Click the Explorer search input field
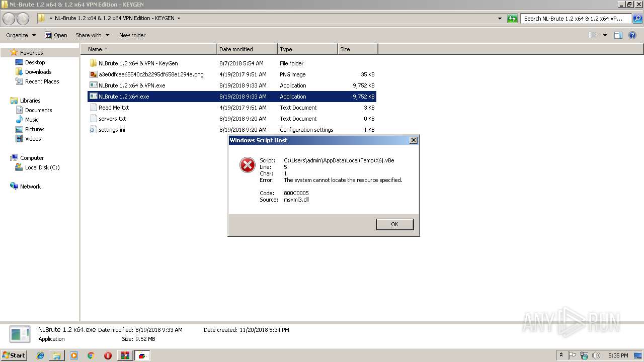644x362 pixels. [x=577, y=19]
